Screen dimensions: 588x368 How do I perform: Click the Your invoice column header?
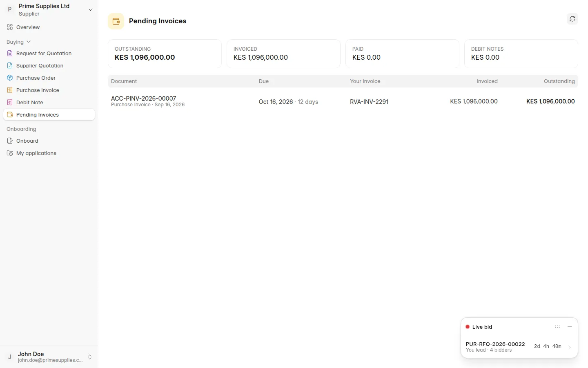coord(365,81)
